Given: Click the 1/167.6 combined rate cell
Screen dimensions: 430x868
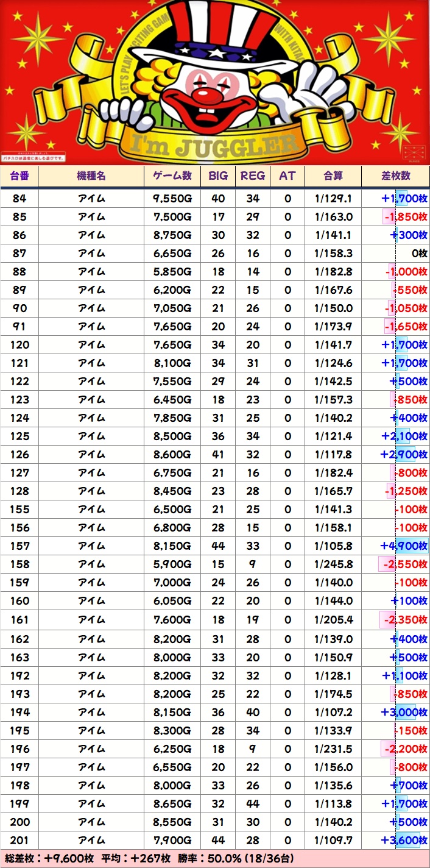Looking at the screenshot, I should tap(333, 290).
